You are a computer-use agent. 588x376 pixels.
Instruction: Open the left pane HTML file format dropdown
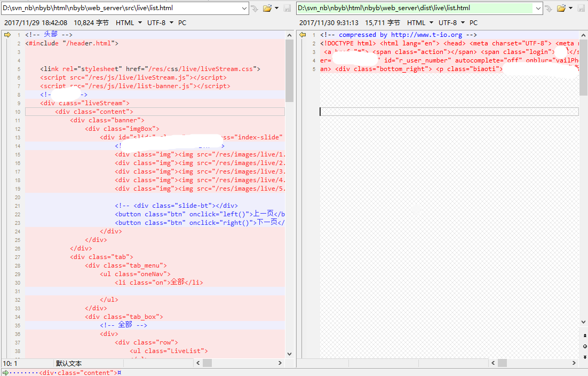click(129, 23)
